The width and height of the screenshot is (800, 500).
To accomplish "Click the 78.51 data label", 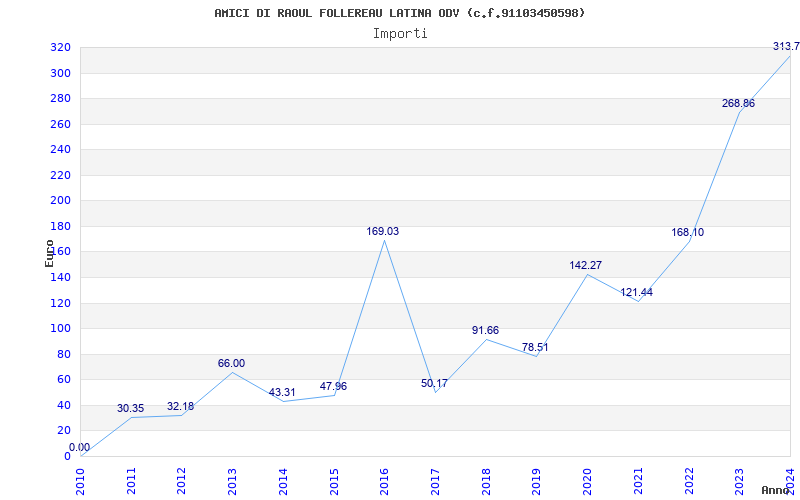I will [x=535, y=347].
